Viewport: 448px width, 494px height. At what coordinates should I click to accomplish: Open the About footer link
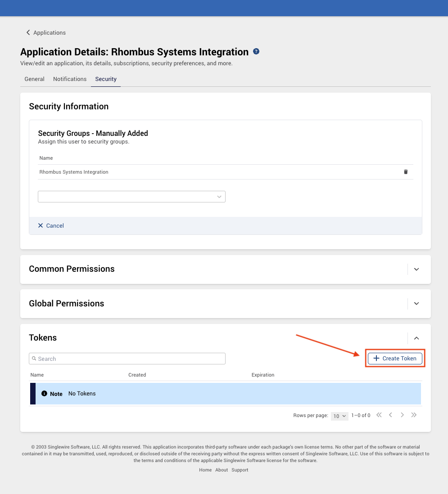[222, 470]
